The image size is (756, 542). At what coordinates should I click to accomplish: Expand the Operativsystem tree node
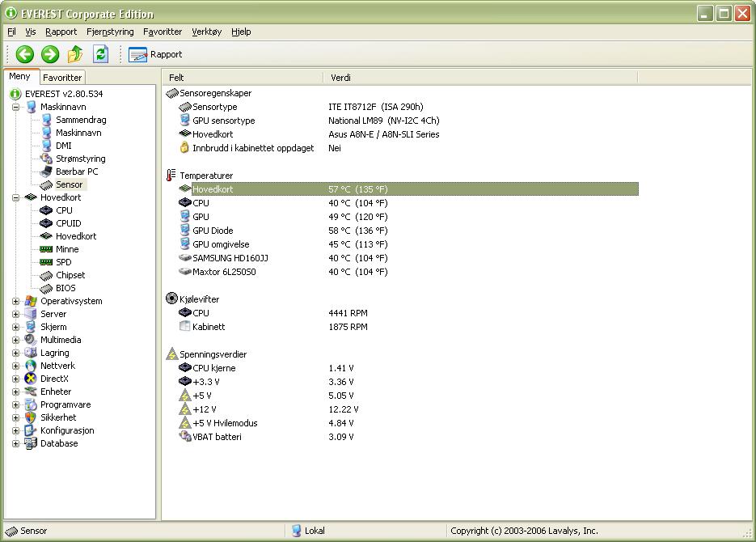click(x=15, y=302)
